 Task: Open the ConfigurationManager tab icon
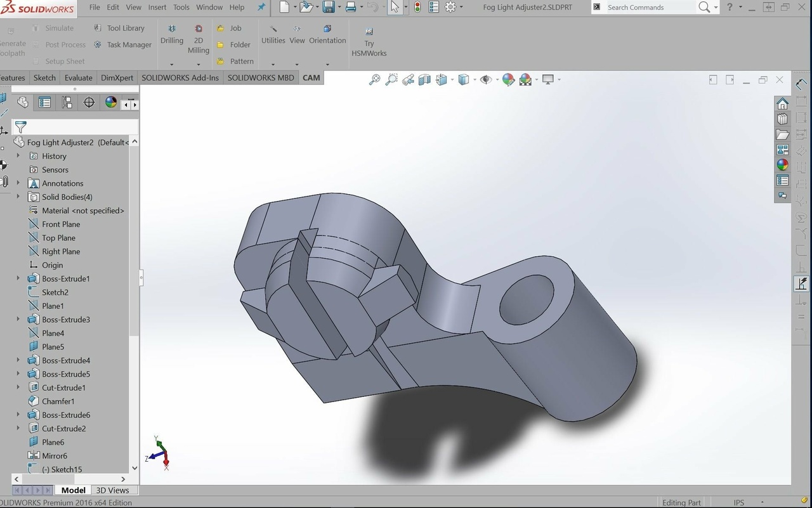coord(67,102)
